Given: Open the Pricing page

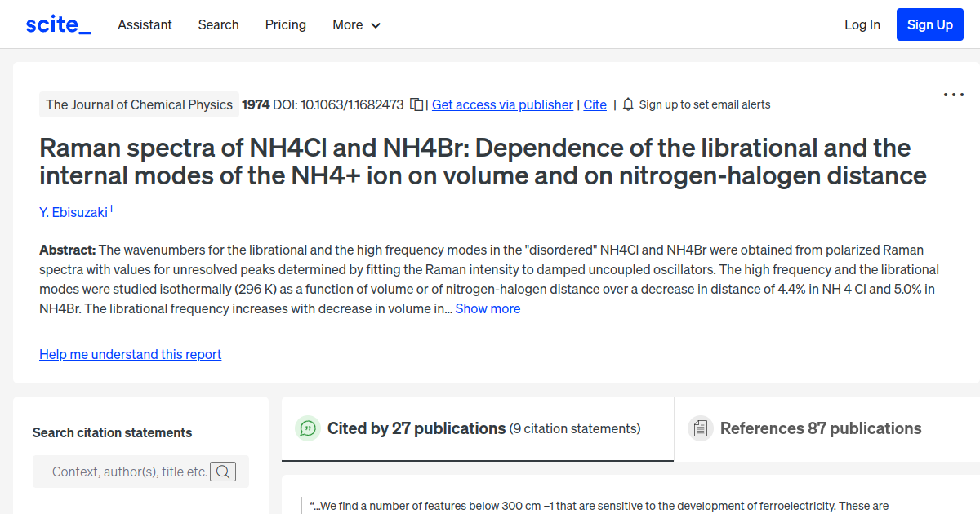Looking at the screenshot, I should (x=285, y=25).
